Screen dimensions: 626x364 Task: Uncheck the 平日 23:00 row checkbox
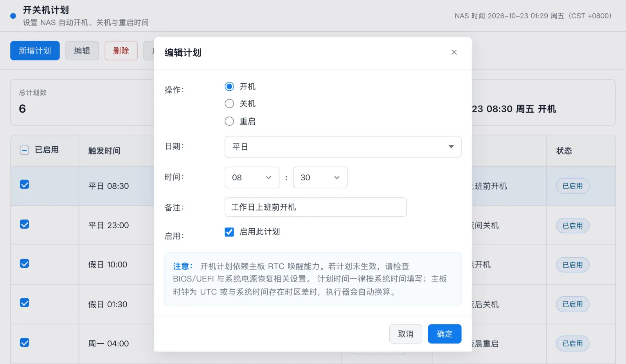coord(24,224)
